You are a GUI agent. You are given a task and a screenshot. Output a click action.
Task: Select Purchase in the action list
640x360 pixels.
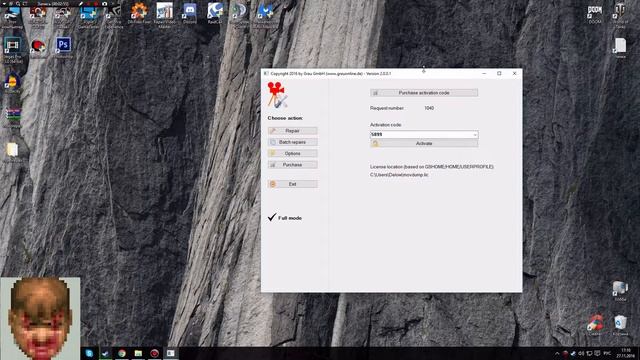[x=293, y=165]
